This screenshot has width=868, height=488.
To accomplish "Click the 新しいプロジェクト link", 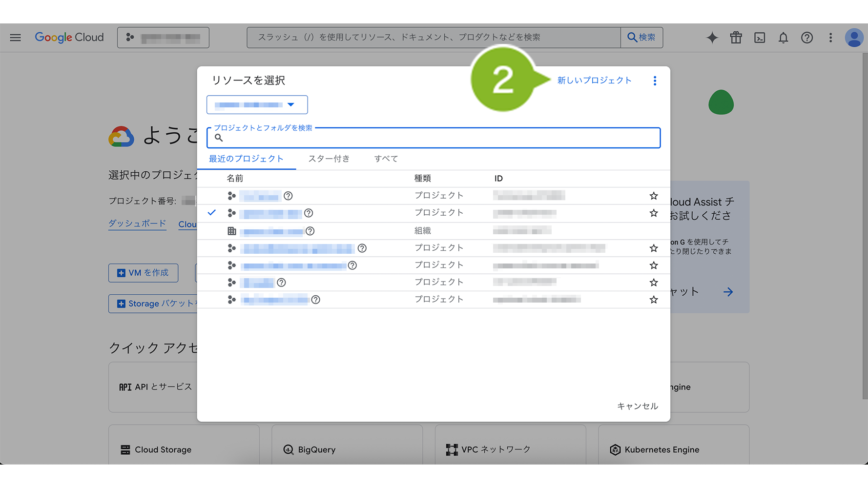I will point(594,81).
